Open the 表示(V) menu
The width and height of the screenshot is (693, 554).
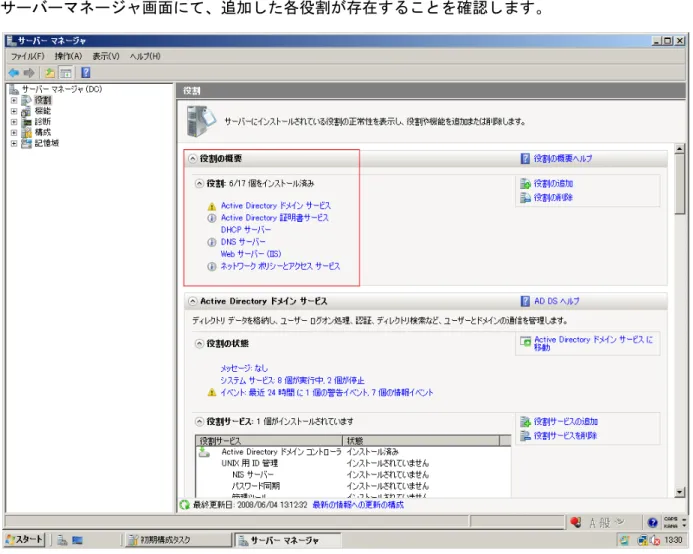point(106,56)
